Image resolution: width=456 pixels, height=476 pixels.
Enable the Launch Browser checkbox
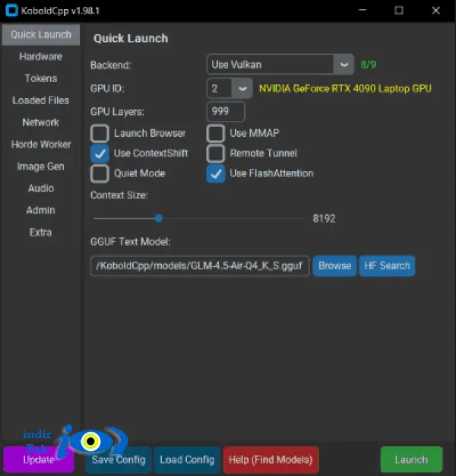(100, 133)
